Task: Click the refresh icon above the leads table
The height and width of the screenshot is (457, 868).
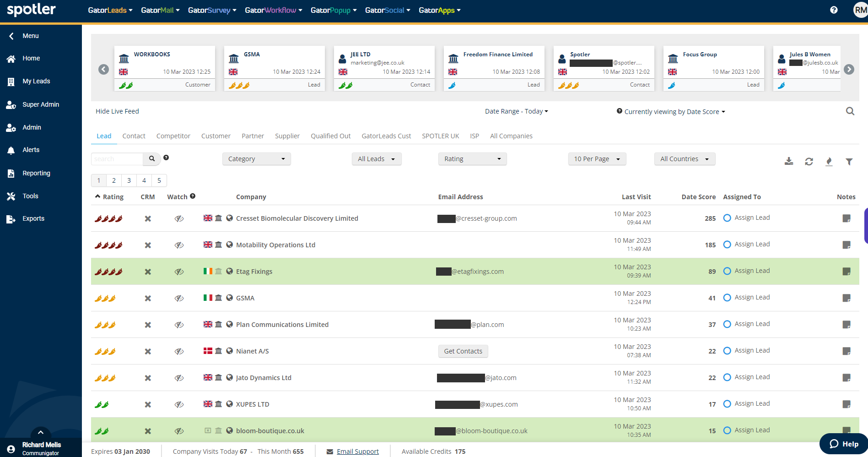Action: (809, 161)
